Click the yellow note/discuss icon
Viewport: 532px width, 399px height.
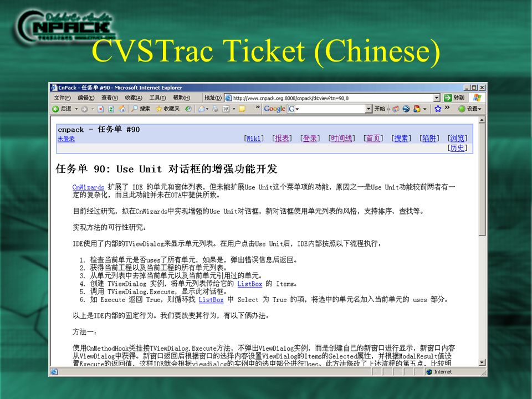coord(242,109)
